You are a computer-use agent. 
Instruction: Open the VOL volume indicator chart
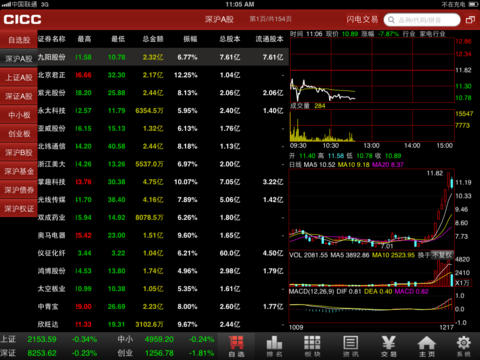371,273
